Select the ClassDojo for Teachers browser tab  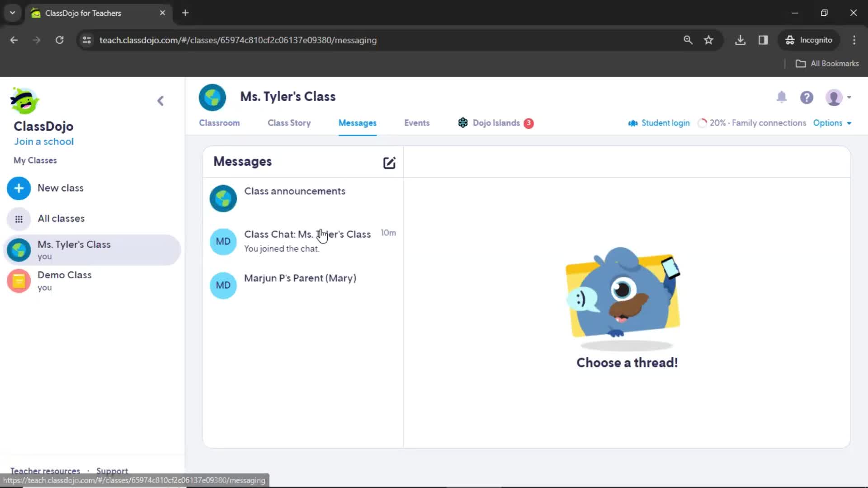pyautogui.click(x=98, y=13)
